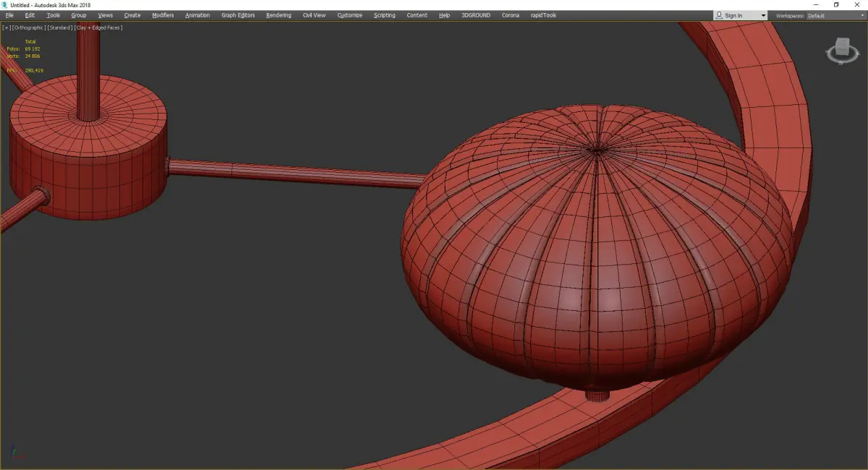Open the rapidTools menu
The height and width of the screenshot is (470, 868).
[x=545, y=15]
